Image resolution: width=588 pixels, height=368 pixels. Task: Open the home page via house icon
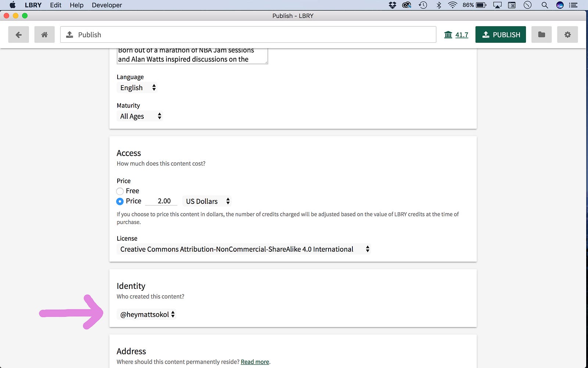click(44, 35)
